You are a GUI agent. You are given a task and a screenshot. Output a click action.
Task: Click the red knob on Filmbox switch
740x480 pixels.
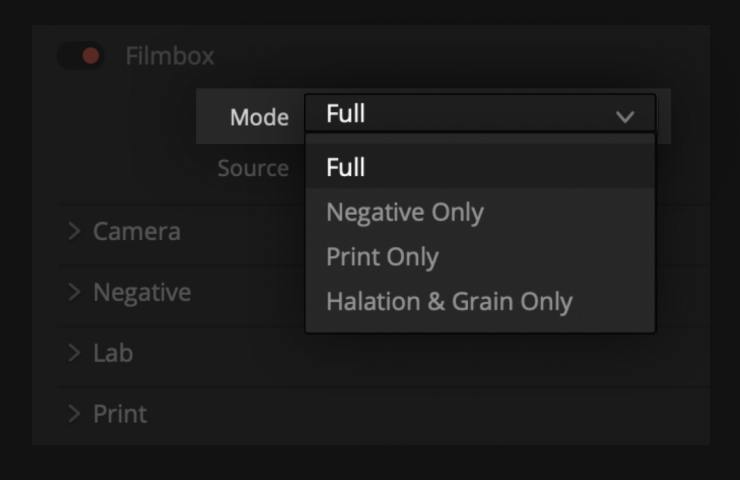(91, 56)
